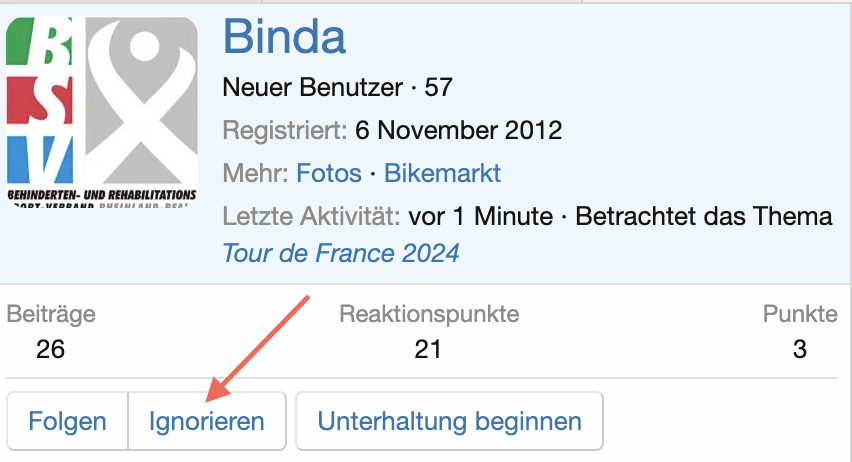852x462 pixels.
Task: Click the Binda profile avatar image
Action: pyautogui.click(x=101, y=111)
